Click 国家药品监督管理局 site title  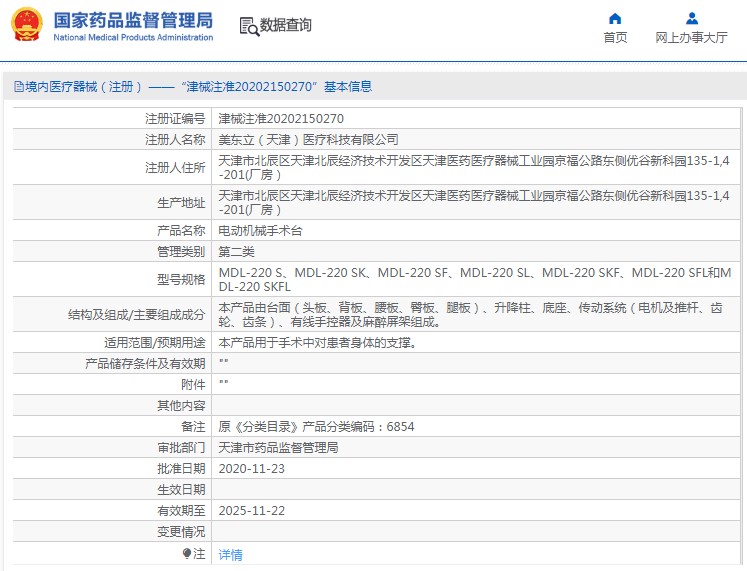[x=133, y=20]
